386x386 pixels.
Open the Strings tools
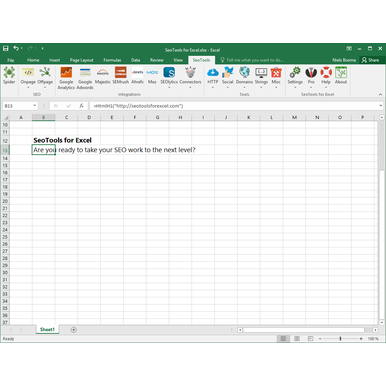tap(261, 77)
